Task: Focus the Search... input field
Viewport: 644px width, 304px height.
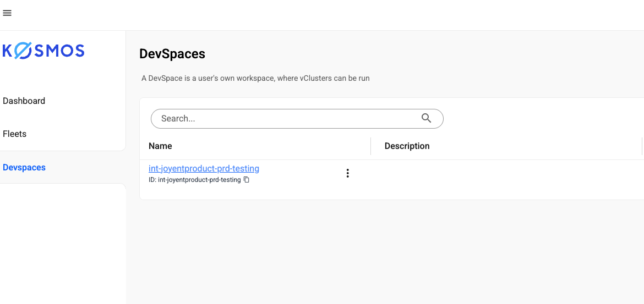Action: click(x=297, y=119)
